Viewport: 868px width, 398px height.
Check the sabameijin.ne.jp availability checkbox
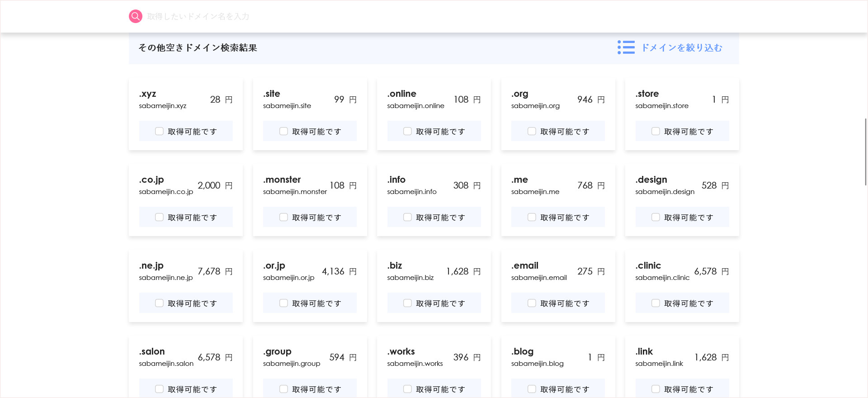pyautogui.click(x=159, y=303)
